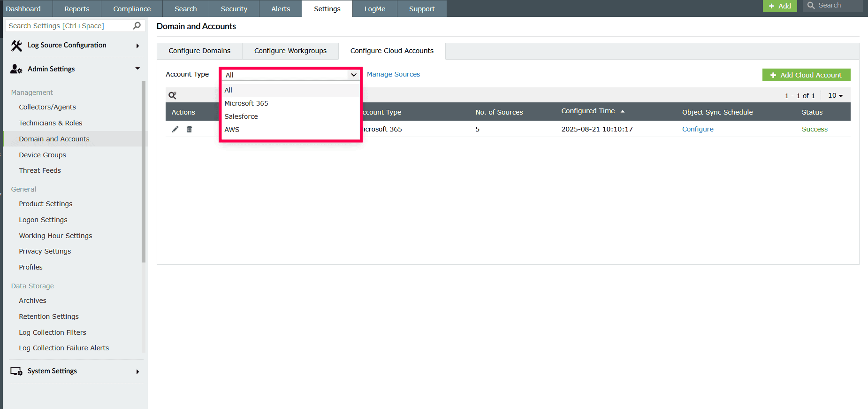Click the Success status text
The height and width of the screenshot is (409, 868).
pyautogui.click(x=815, y=129)
